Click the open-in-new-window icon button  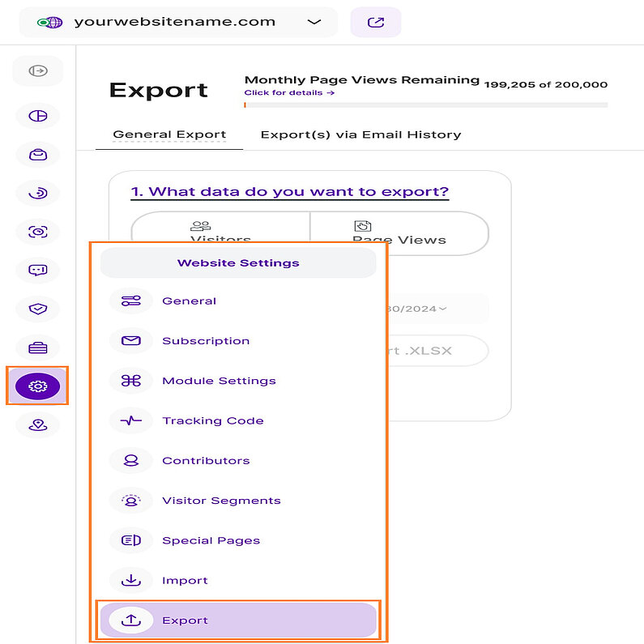[375, 22]
